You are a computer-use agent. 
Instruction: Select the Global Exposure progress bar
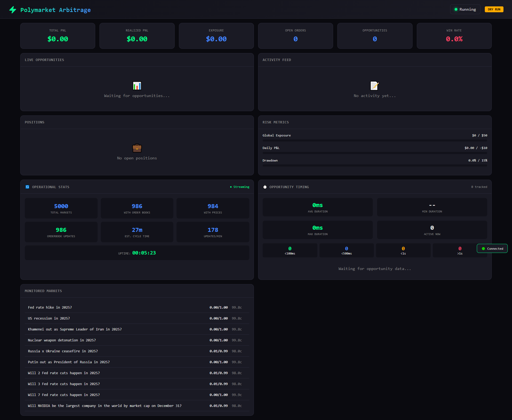(375, 140)
